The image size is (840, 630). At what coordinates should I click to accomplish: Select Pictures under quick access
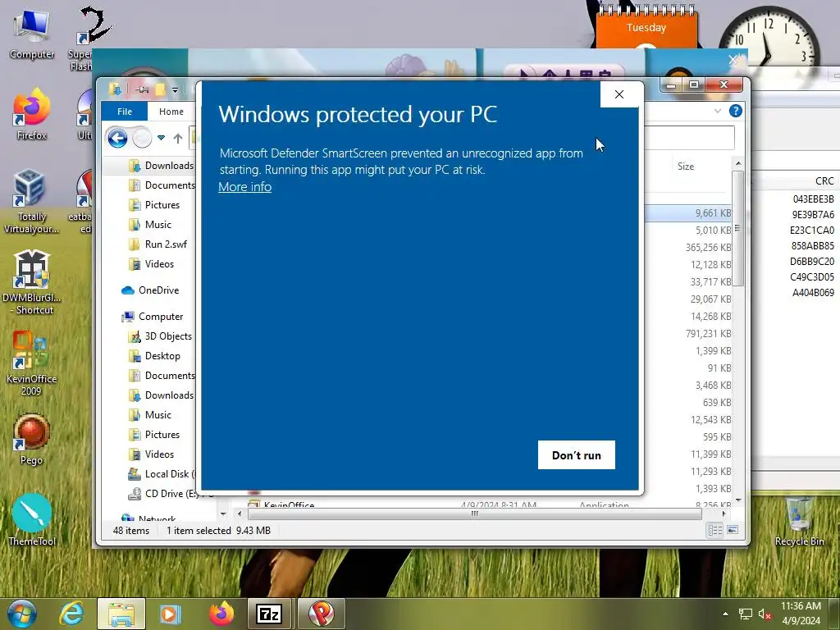pyautogui.click(x=155, y=204)
